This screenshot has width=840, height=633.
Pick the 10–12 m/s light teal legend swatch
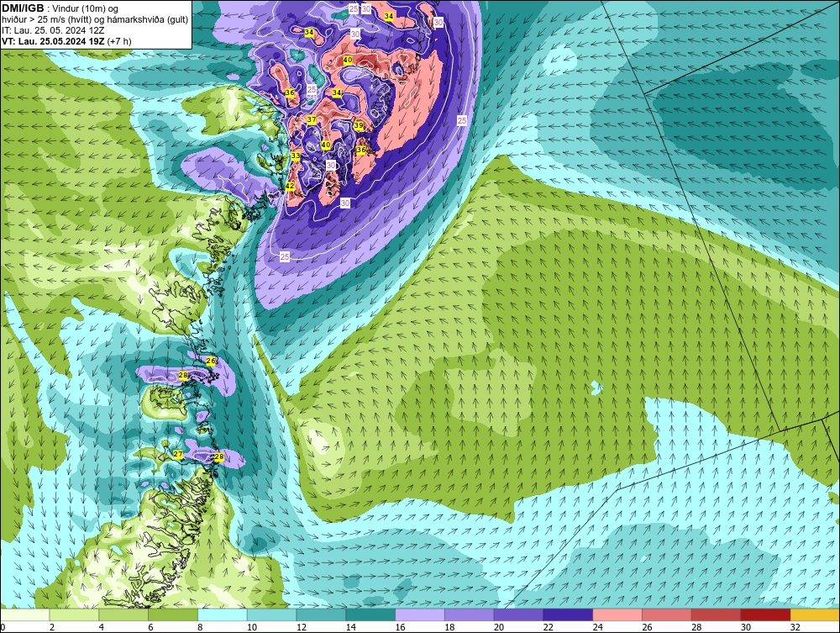coord(271,615)
